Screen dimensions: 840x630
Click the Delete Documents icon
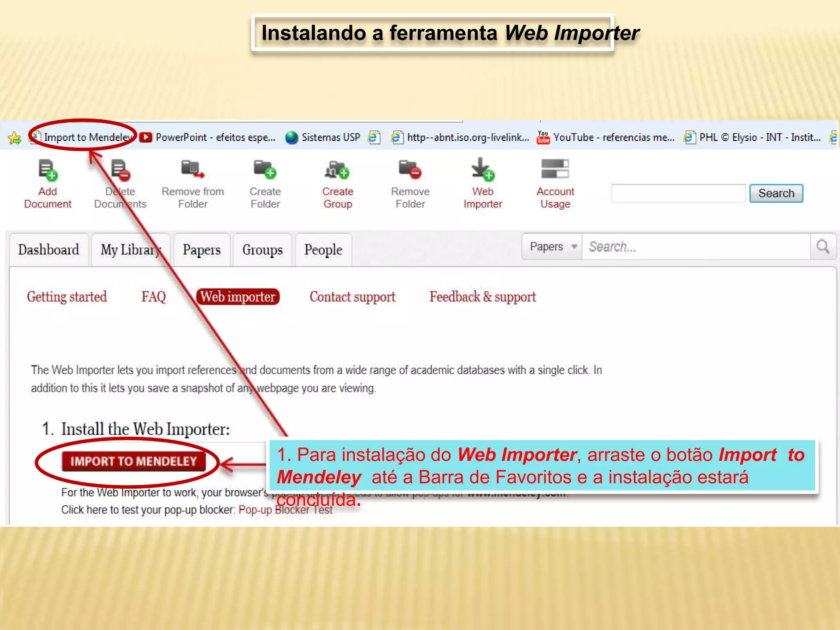click(121, 170)
